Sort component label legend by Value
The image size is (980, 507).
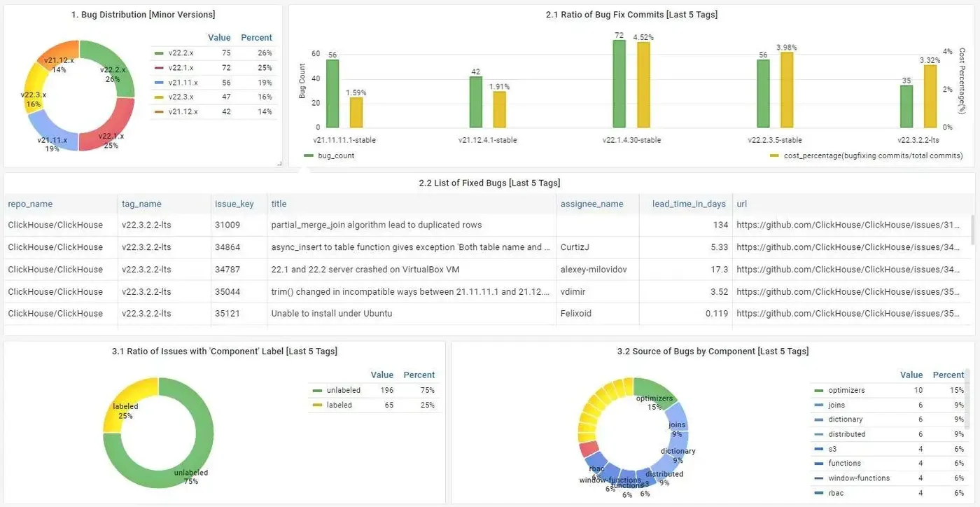(381, 375)
